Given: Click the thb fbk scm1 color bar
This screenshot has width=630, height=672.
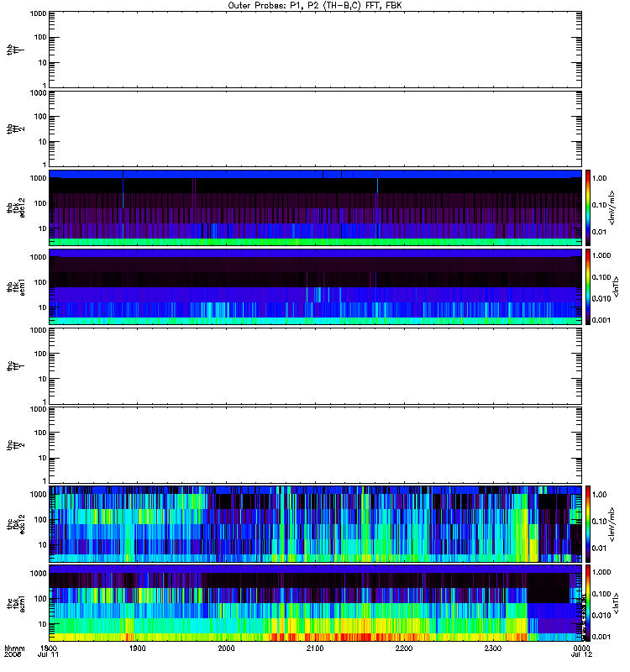Looking at the screenshot, I should point(588,286).
